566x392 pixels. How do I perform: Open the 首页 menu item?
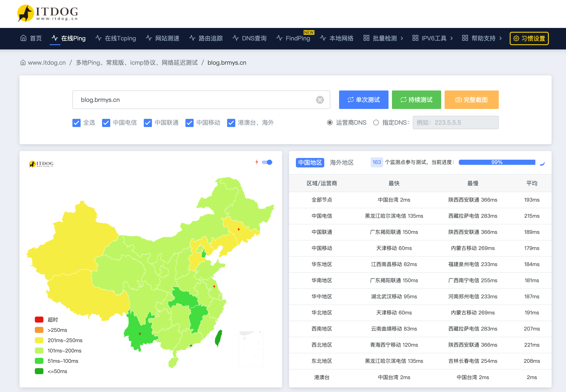pos(31,38)
